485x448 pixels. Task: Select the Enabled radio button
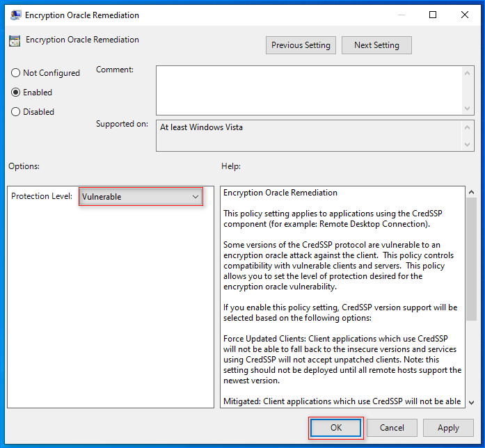(x=31, y=93)
